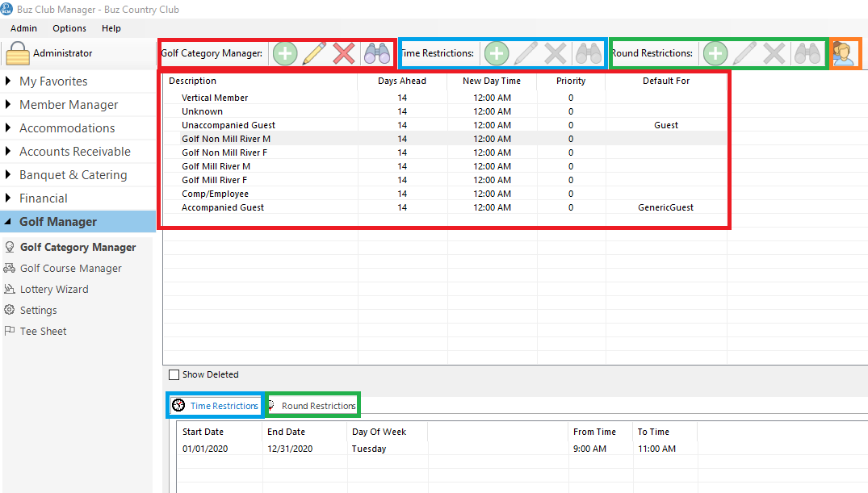Open the Tee Sheet link
Screen dimensions: 868x493
click(x=43, y=331)
